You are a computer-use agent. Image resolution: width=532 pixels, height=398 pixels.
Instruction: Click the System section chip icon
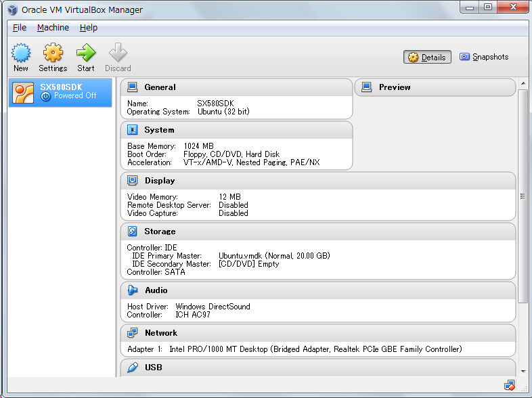click(132, 130)
